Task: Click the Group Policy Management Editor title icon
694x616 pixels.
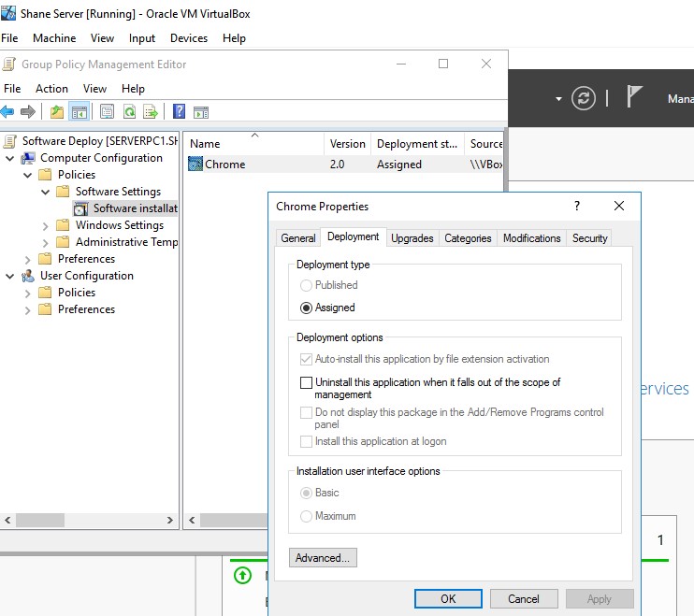Action: 9,64
